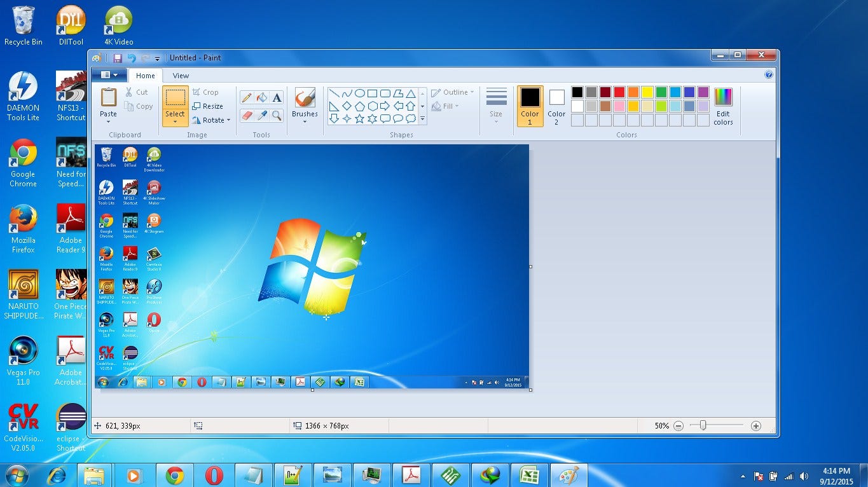Select the Eraser tool
This screenshot has width=868, height=487.
click(x=247, y=115)
